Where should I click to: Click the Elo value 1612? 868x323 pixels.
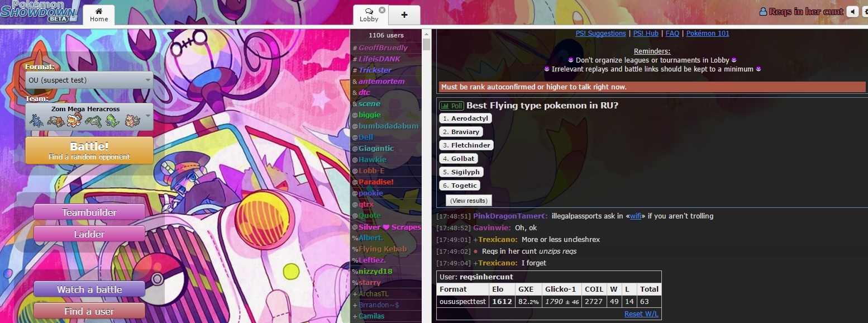point(500,302)
